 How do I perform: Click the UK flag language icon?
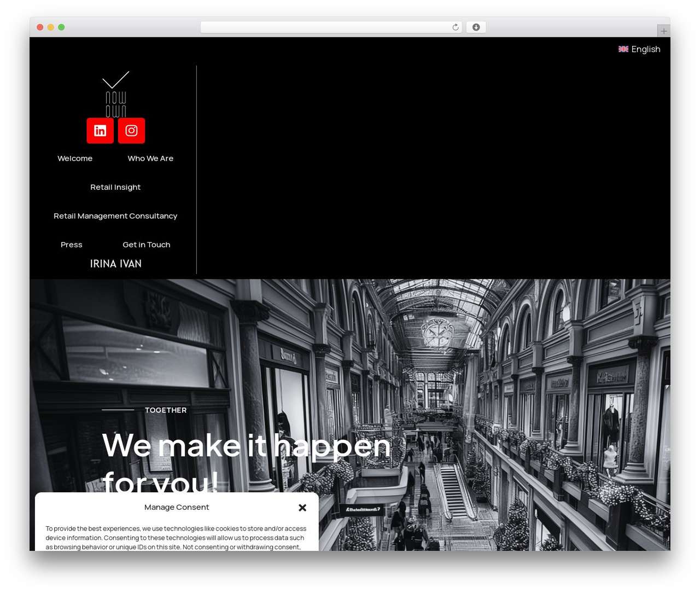point(623,49)
